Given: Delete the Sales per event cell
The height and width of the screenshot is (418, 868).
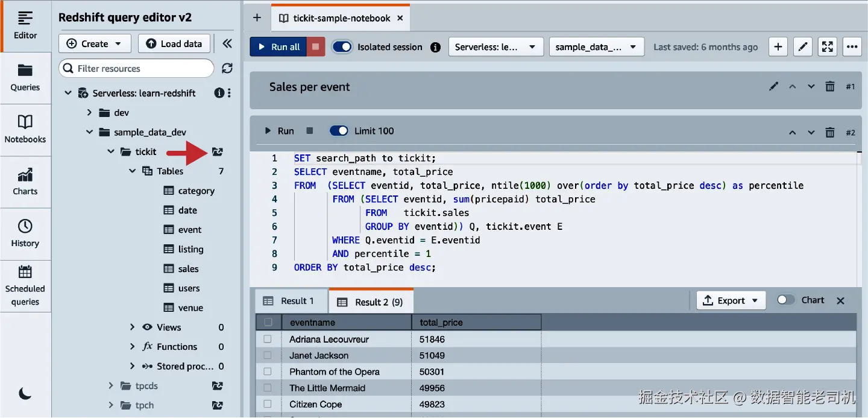Looking at the screenshot, I should point(830,87).
